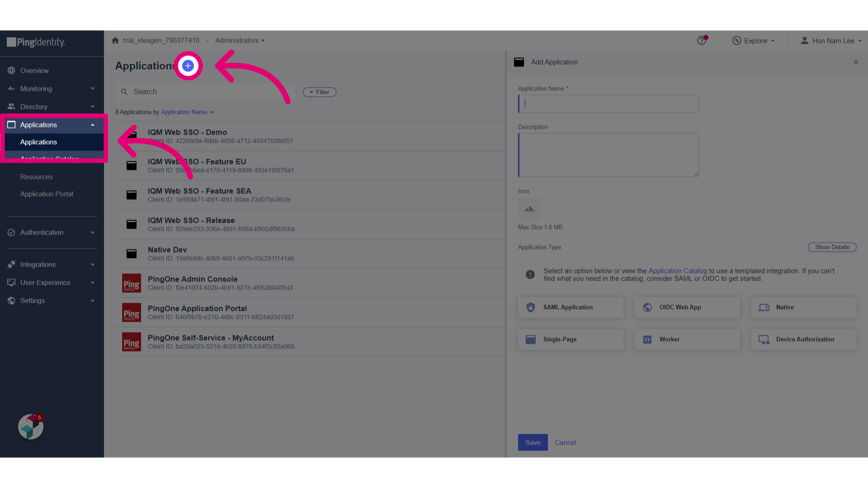Open Resources in the sidebar
868x488 pixels.
coord(37,177)
